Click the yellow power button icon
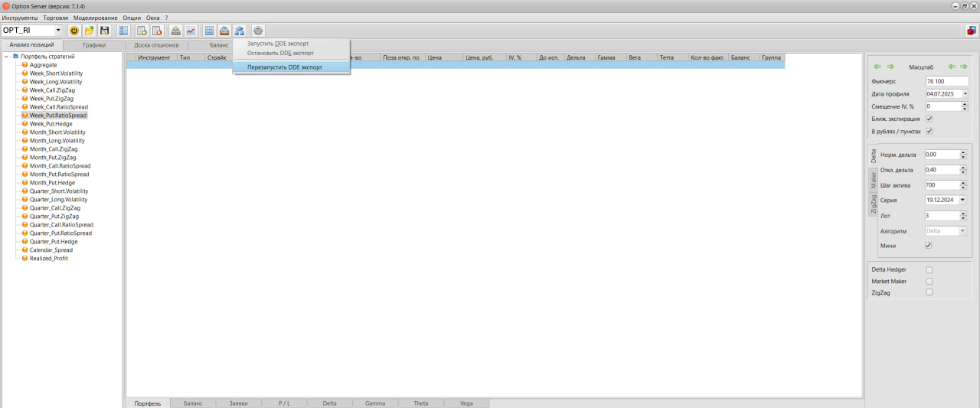 tap(74, 31)
